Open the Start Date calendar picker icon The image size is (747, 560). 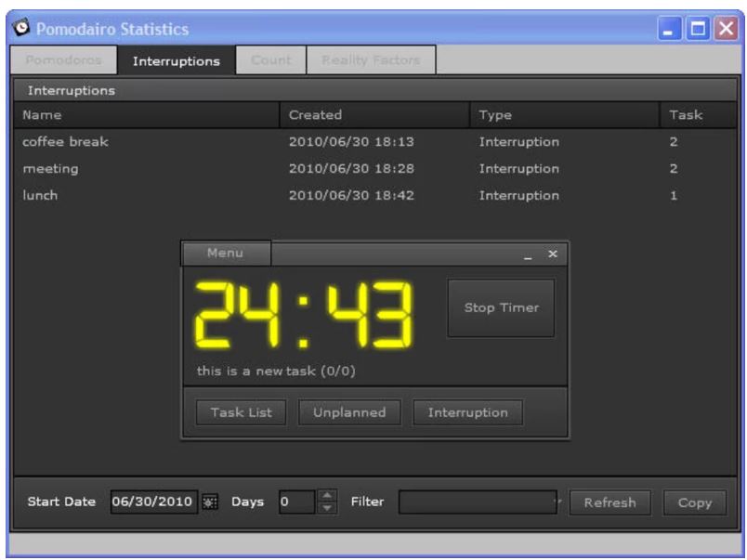(x=209, y=502)
